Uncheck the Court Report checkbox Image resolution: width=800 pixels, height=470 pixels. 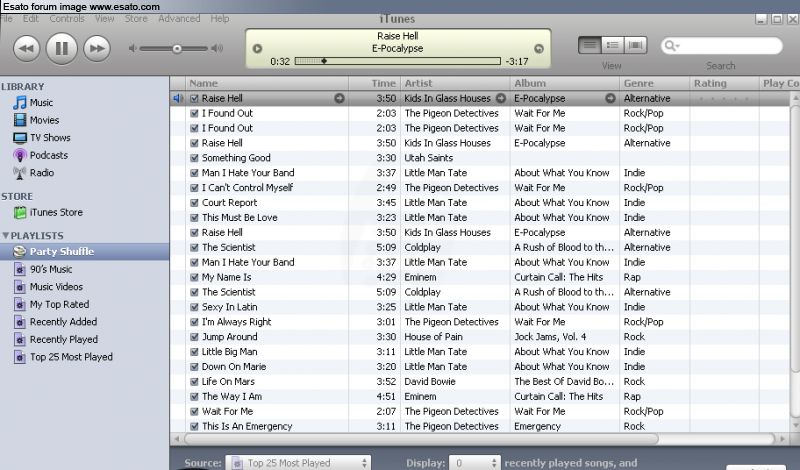(194, 203)
